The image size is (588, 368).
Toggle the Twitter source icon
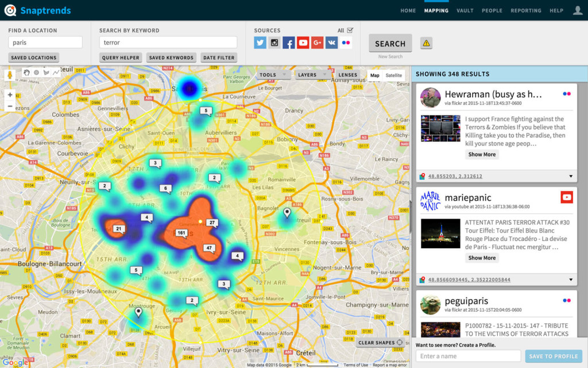[260, 43]
